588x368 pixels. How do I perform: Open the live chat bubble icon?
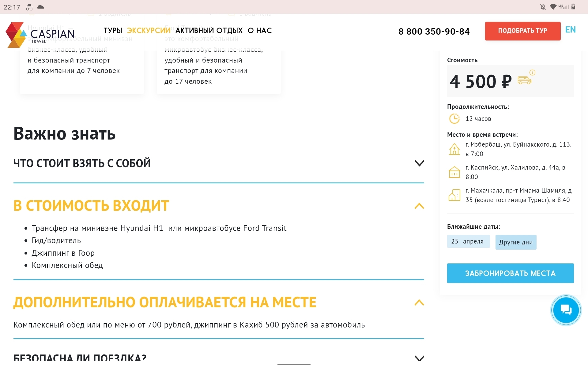566,310
